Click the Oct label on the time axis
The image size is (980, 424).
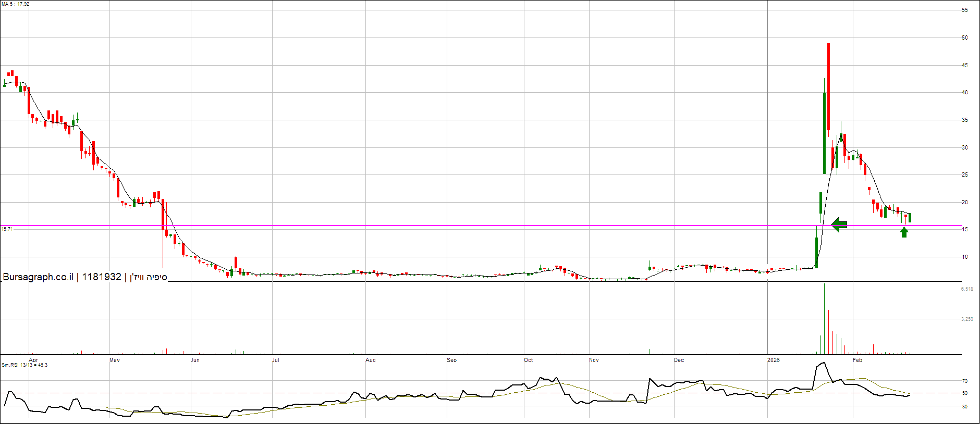point(529,360)
